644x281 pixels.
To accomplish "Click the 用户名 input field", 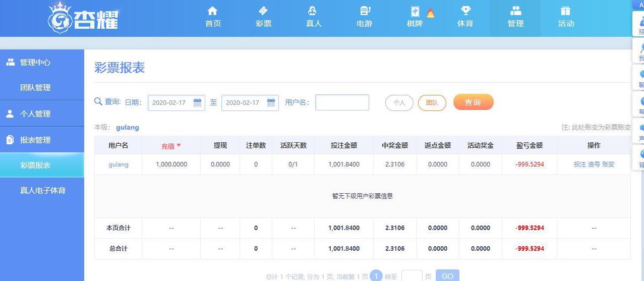I will [342, 102].
